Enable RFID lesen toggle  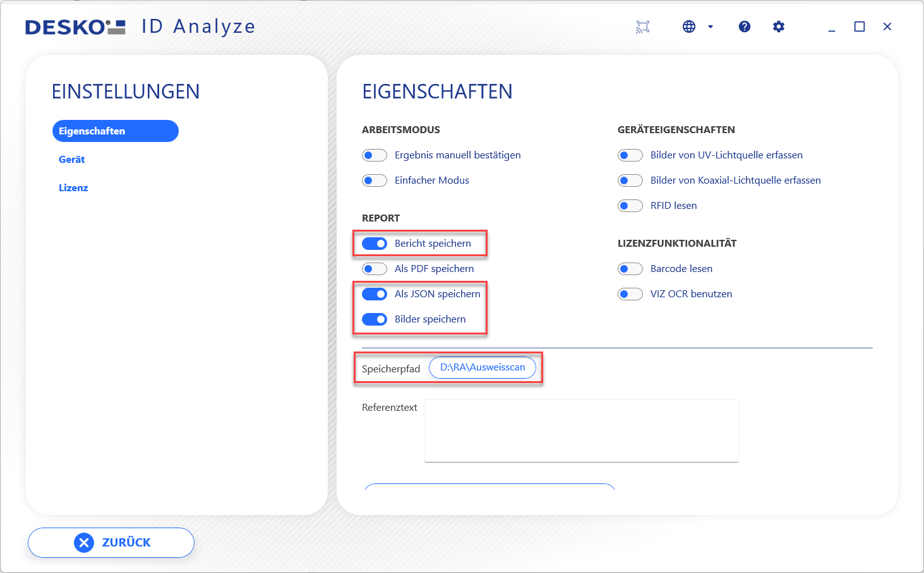pyautogui.click(x=630, y=206)
